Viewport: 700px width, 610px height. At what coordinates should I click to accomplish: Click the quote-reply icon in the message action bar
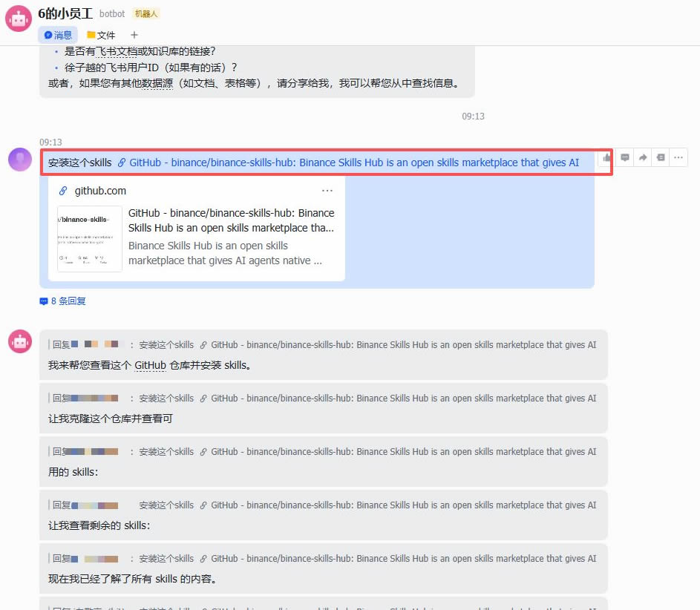[661, 157]
